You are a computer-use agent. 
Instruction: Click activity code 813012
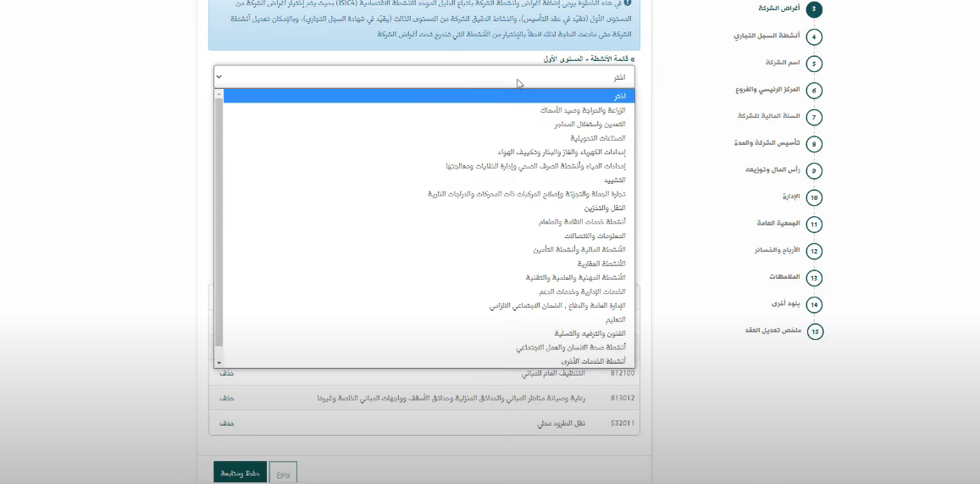623,398
